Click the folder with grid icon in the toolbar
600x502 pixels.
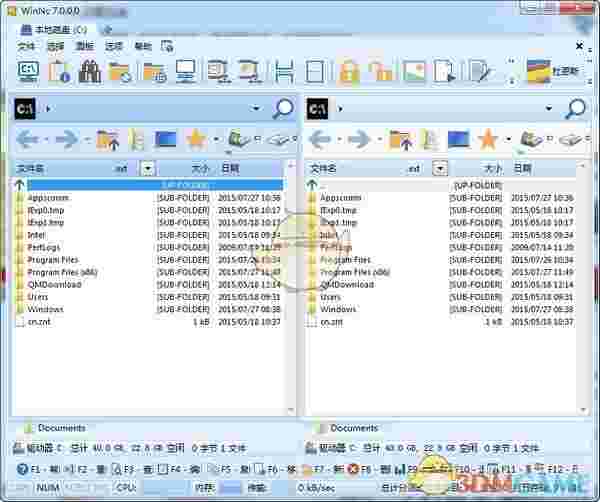[155, 72]
